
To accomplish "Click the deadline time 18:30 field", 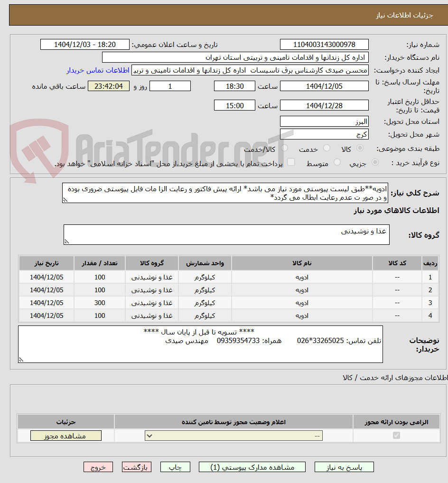I will click(234, 86).
